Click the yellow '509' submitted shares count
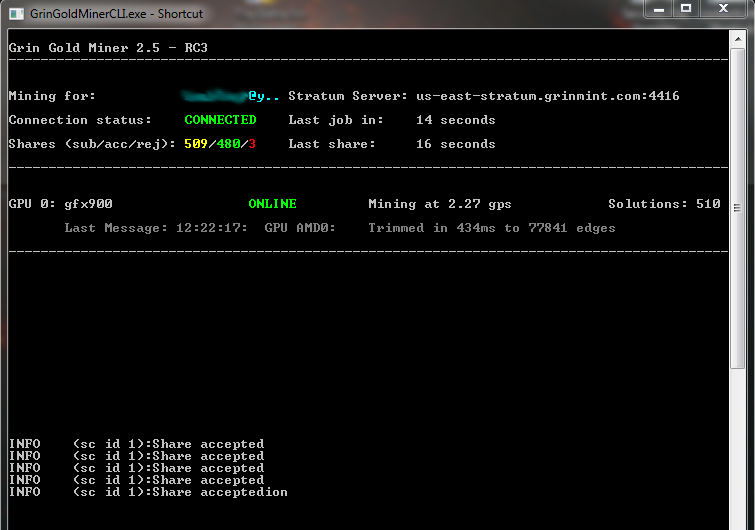The image size is (755, 530). [x=196, y=144]
